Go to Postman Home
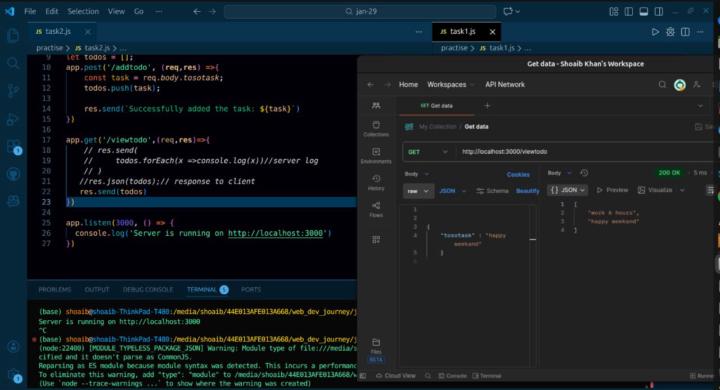The width and height of the screenshot is (720, 390). click(x=408, y=85)
